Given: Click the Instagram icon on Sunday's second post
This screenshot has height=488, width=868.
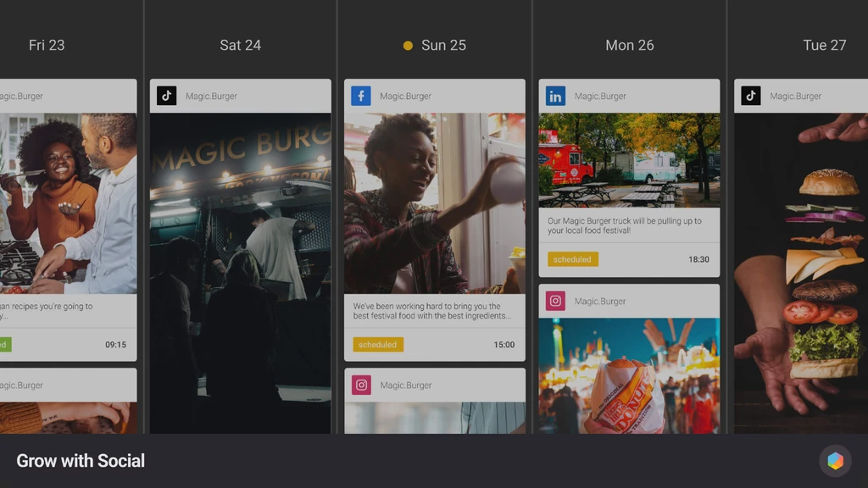Looking at the screenshot, I should pyautogui.click(x=361, y=385).
